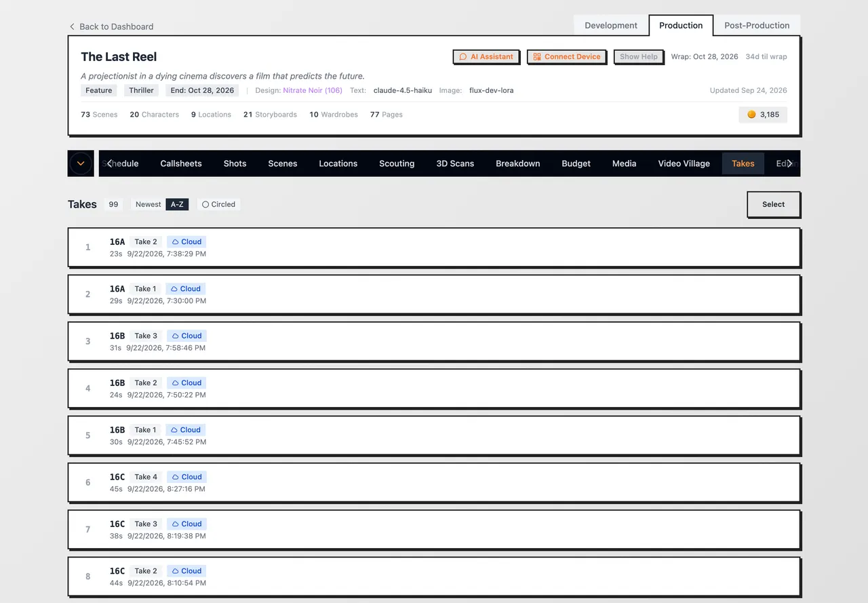Click the Connect Device button

(567, 57)
